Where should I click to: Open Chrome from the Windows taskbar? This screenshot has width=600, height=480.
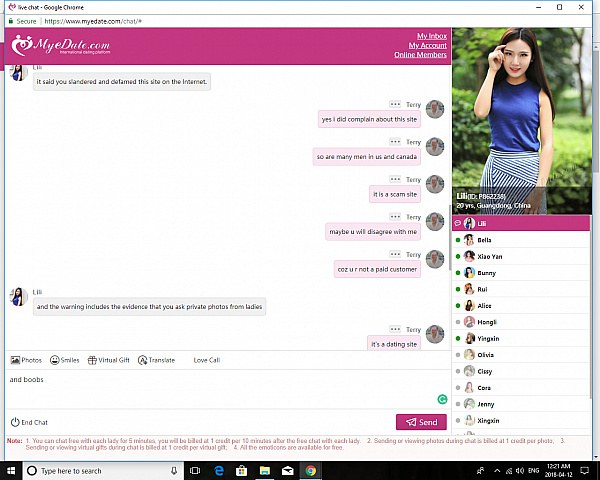(x=310, y=470)
